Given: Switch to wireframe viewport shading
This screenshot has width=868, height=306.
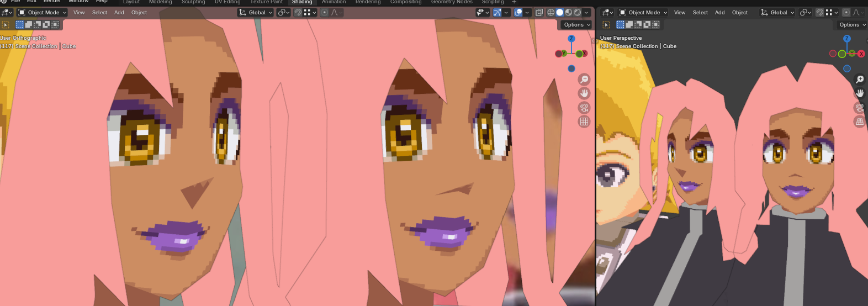Looking at the screenshot, I should [x=551, y=12].
